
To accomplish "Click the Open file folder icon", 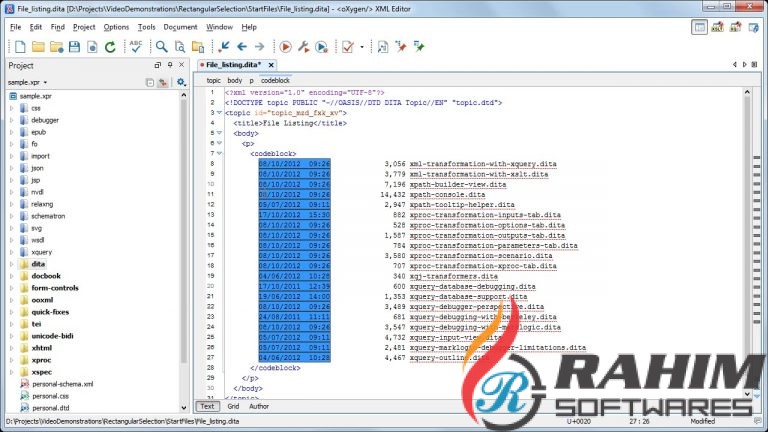I will click(38, 47).
